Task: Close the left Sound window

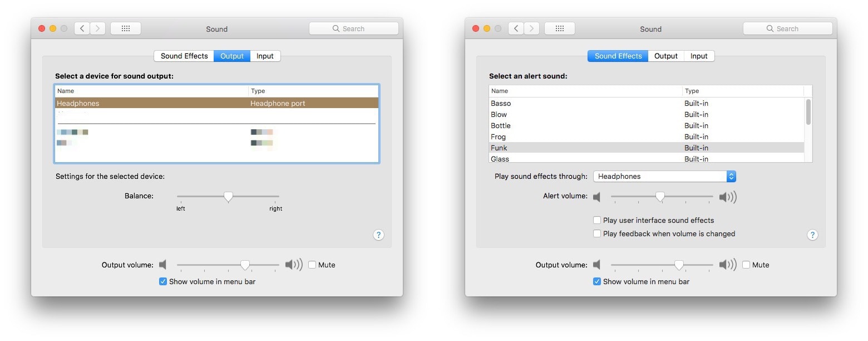Action: [42, 28]
